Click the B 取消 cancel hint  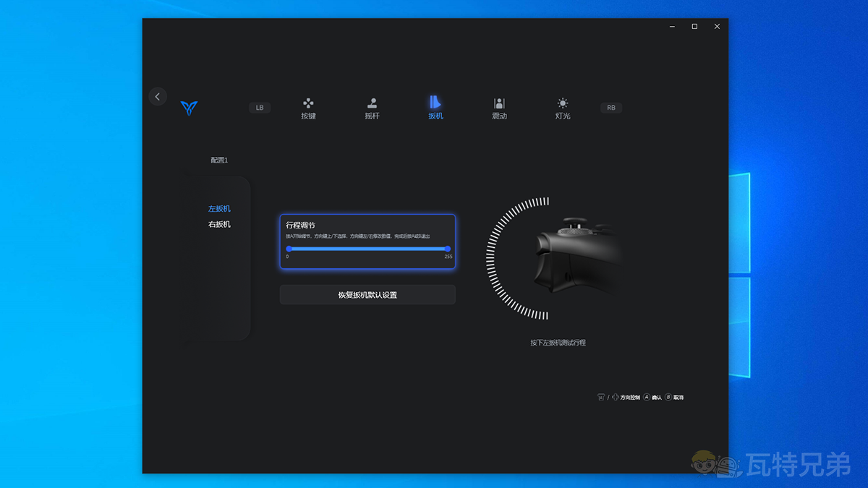tap(673, 398)
